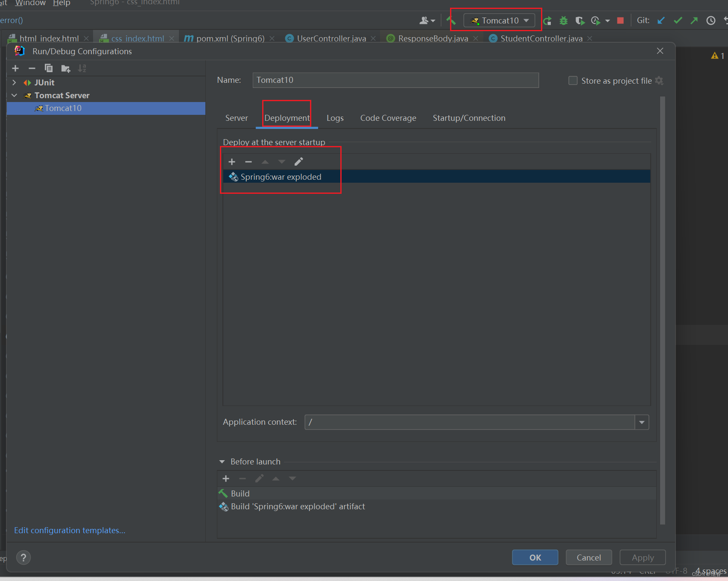
Task: Add new run configuration with plus icon
Action: click(15, 68)
